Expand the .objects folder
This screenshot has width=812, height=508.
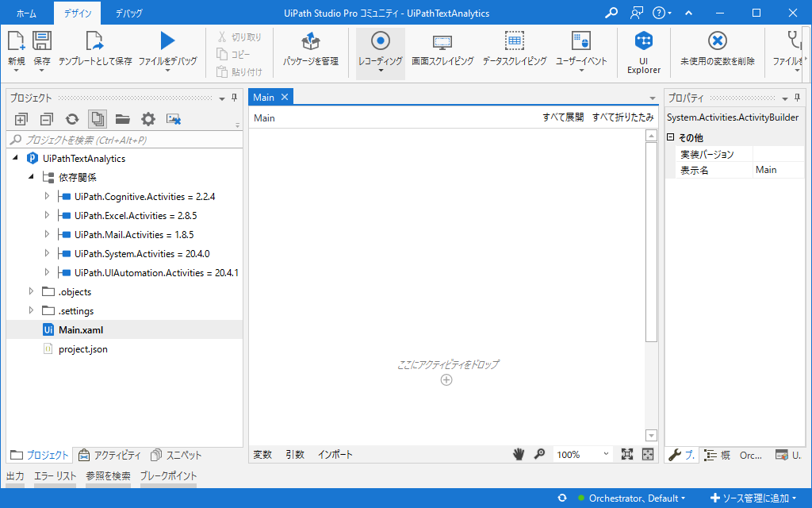point(31,291)
